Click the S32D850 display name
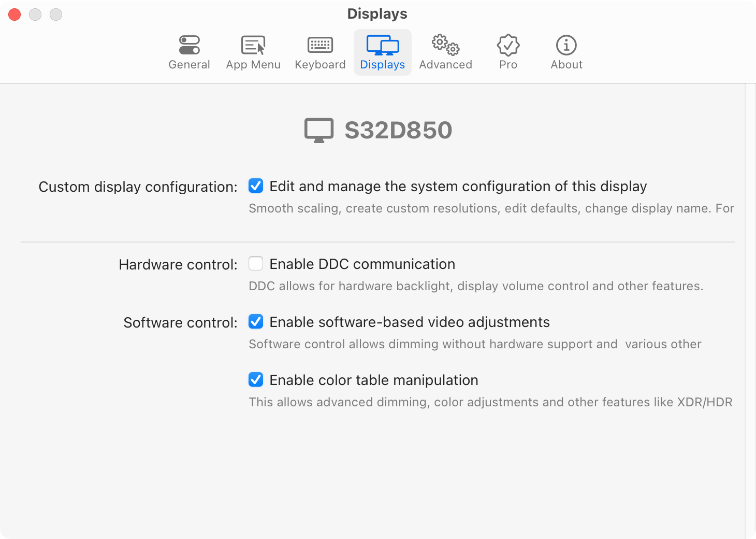 coord(399,130)
